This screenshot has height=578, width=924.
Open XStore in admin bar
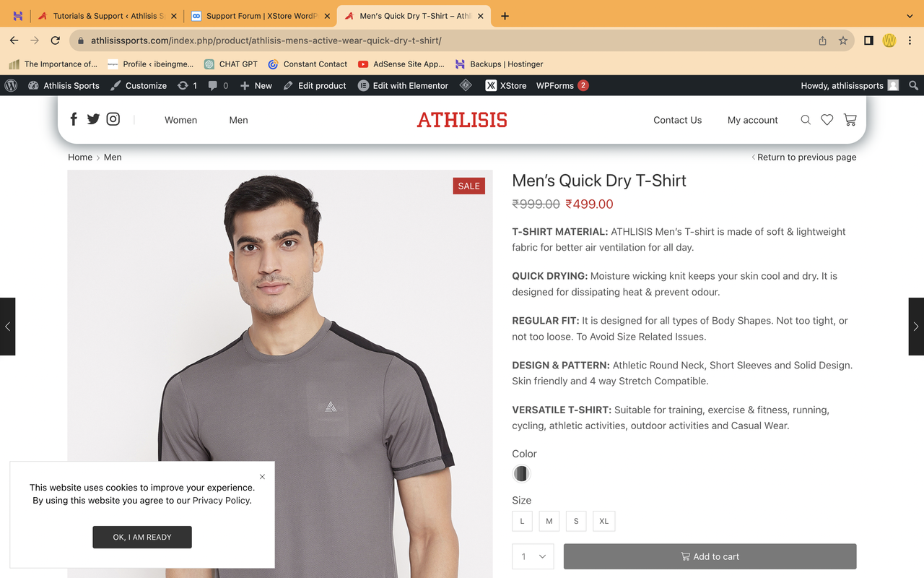506,85
